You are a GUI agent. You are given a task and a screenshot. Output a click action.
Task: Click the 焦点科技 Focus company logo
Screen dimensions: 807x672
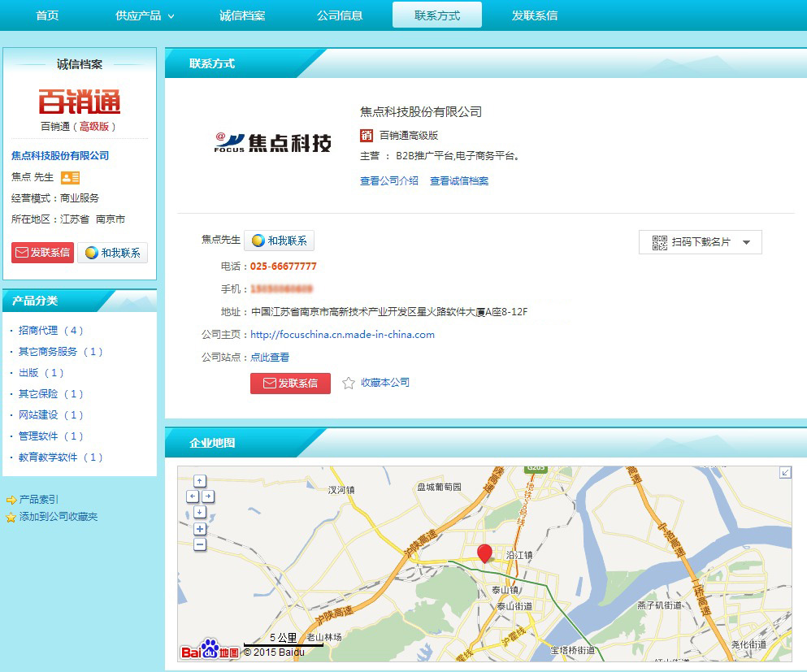272,143
